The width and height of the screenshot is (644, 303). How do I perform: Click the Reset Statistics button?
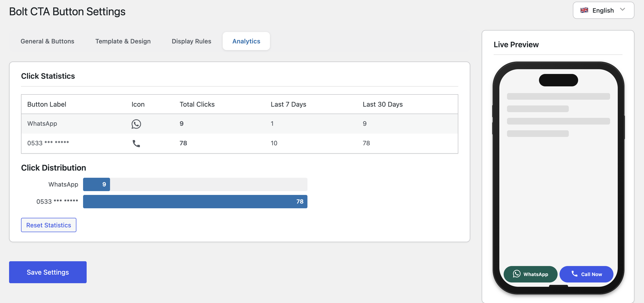48,225
